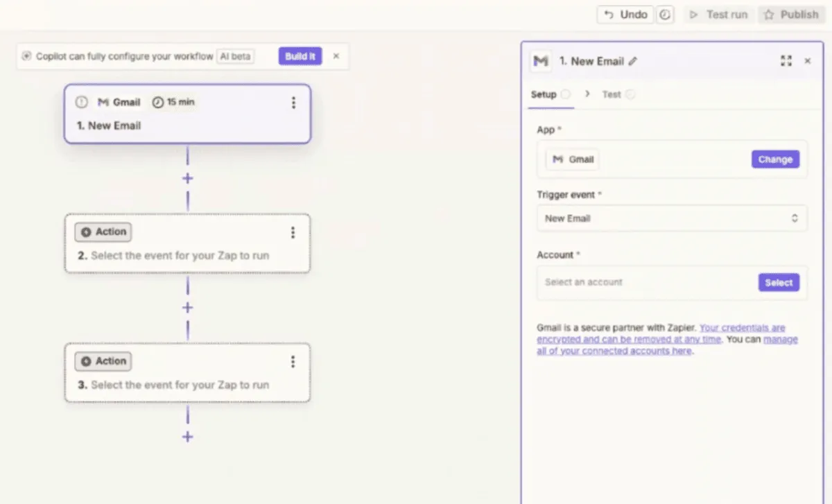Switch to the Test tab
Image resolution: width=832 pixels, height=504 pixels.
[610, 94]
